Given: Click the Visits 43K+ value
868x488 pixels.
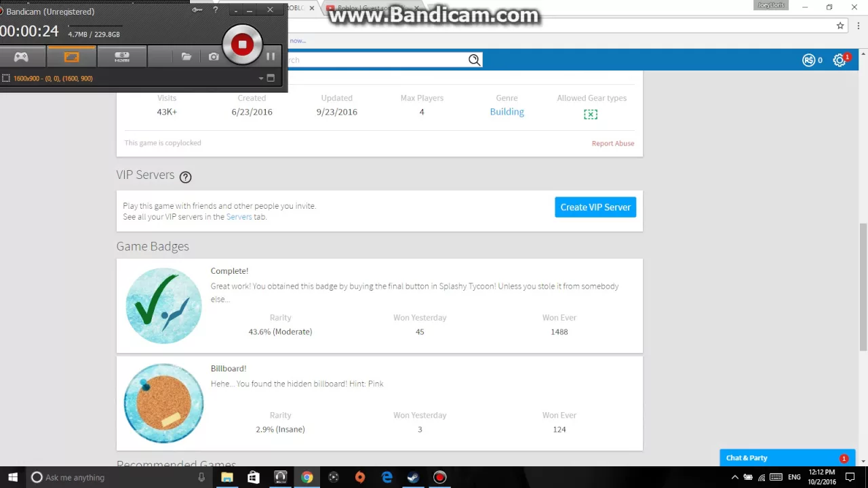Looking at the screenshot, I should coord(167,112).
